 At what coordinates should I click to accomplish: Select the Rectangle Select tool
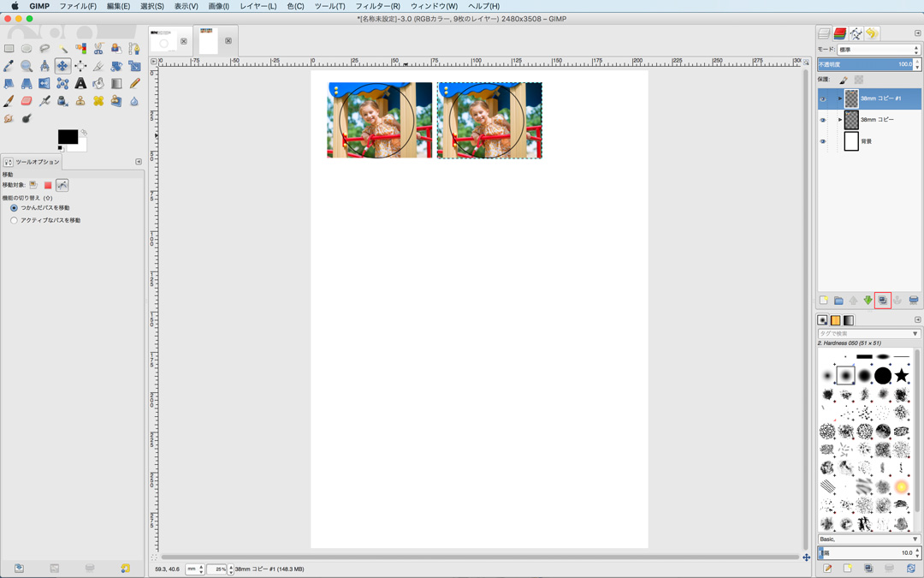[9, 49]
